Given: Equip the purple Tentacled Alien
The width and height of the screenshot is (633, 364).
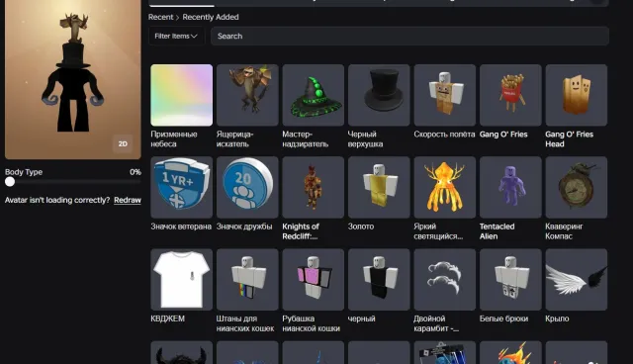Looking at the screenshot, I should (x=510, y=187).
